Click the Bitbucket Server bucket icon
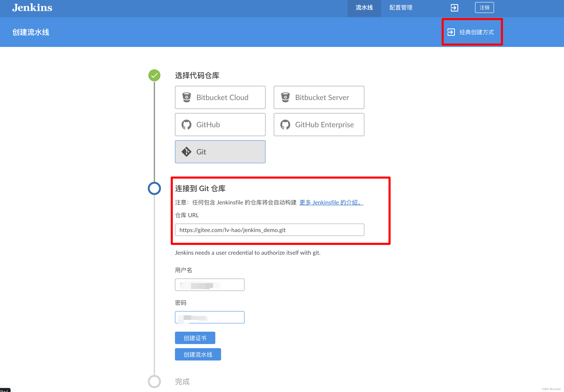 point(285,97)
